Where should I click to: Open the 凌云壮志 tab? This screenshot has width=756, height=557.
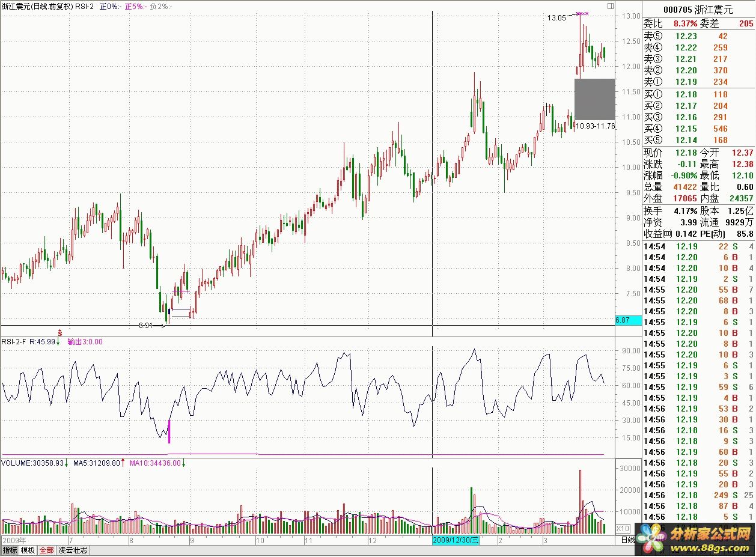73,550
